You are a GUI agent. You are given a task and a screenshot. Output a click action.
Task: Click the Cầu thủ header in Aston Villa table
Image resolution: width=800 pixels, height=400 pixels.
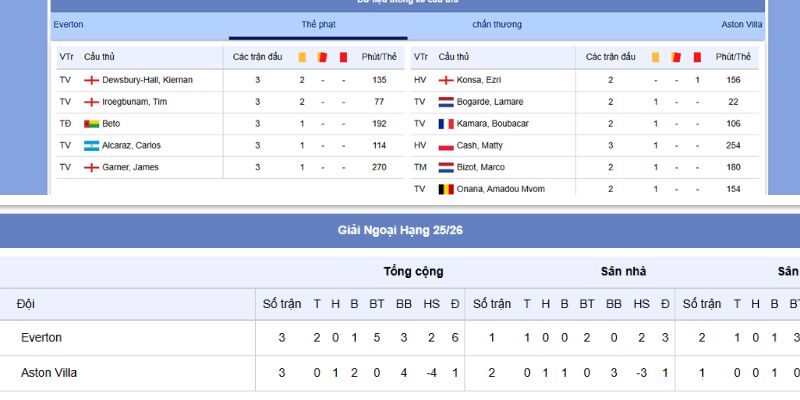coord(453,58)
